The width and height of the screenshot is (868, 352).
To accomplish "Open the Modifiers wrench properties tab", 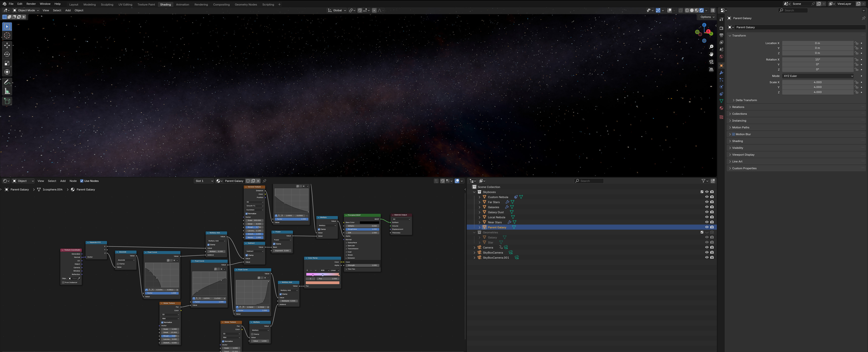I will click(x=721, y=73).
